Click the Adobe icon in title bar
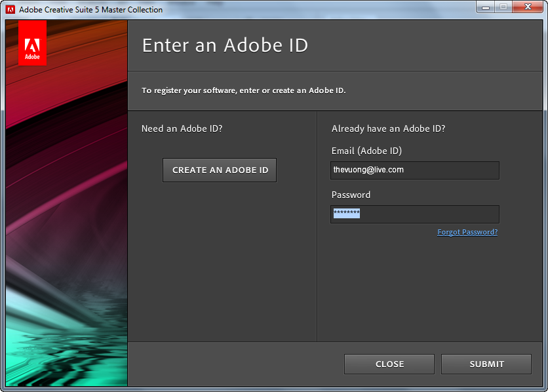 coord(10,9)
